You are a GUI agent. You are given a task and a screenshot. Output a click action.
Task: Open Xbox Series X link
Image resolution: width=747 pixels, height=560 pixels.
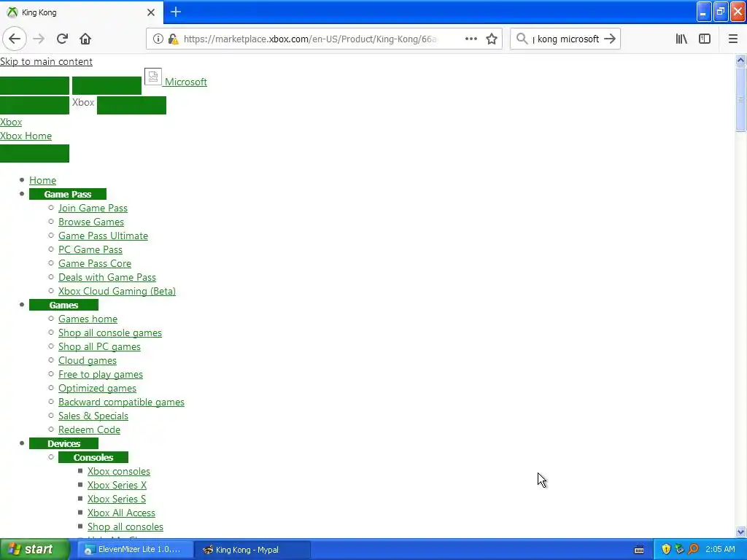[117, 485]
